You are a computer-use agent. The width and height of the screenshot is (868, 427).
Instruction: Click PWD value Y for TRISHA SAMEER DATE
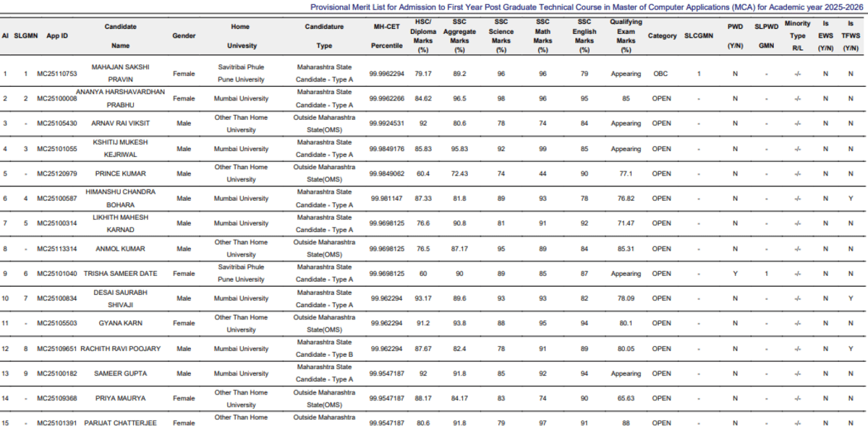[x=735, y=274]
